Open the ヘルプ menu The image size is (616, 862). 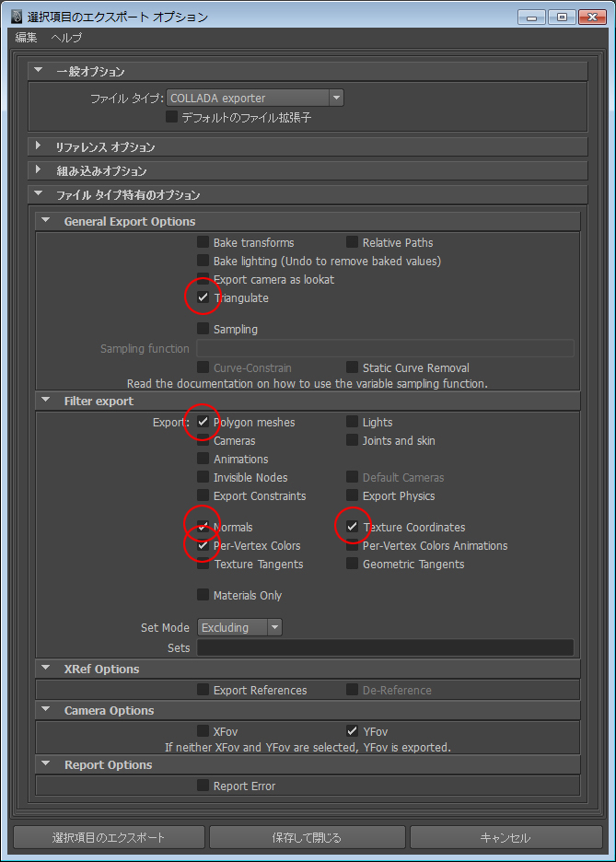66,38
